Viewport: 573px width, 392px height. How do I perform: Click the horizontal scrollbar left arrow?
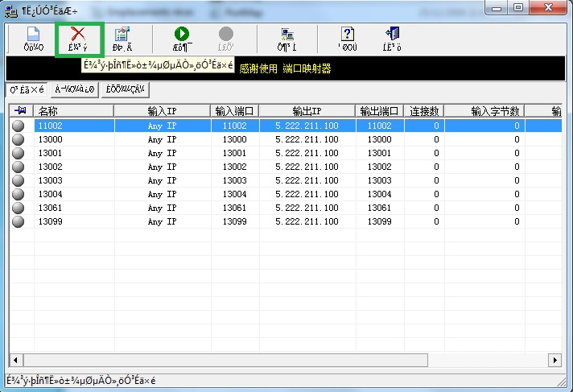click(16, 360)
